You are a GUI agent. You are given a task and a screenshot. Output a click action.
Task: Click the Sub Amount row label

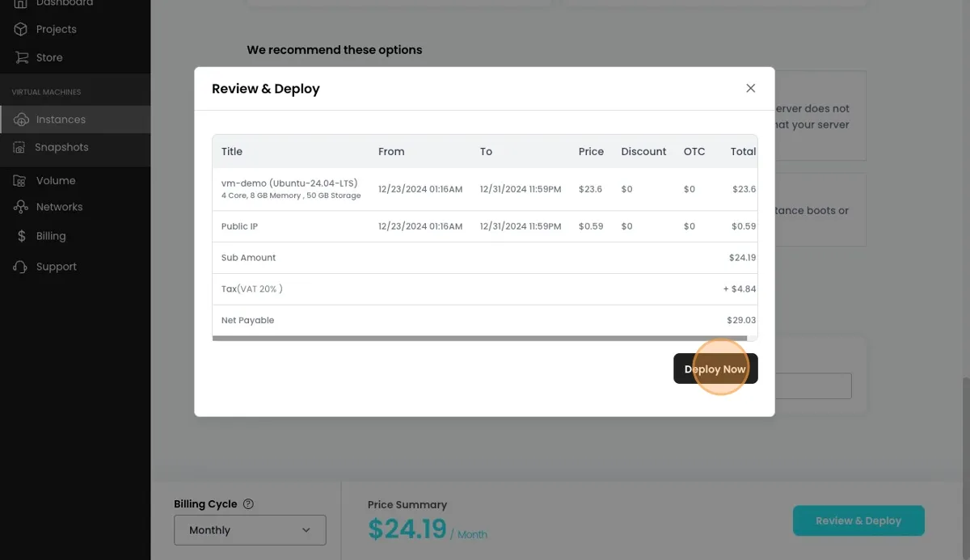click(x=248, y=258)
